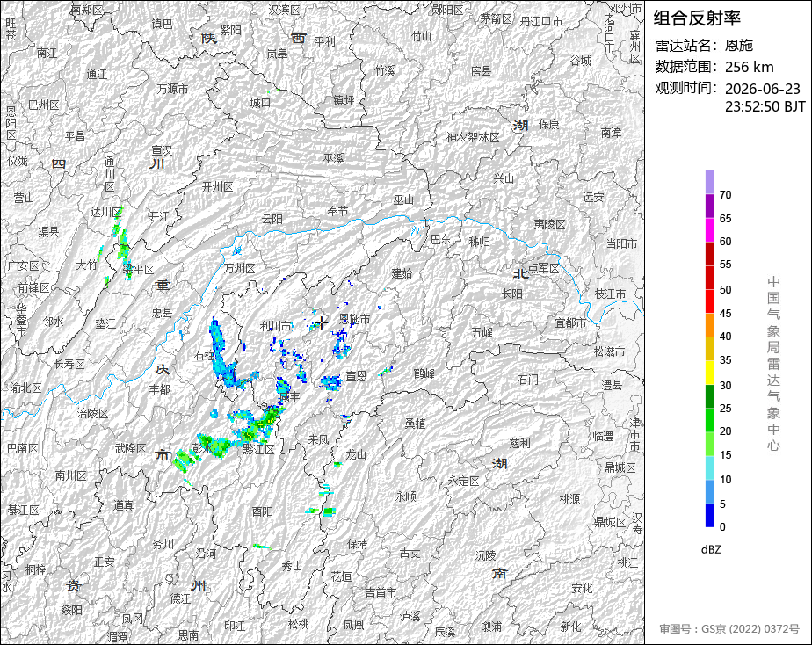The height and width of the screenshot is (645, 812).
Task: Click the 石柱 map label
Action: 204,355
